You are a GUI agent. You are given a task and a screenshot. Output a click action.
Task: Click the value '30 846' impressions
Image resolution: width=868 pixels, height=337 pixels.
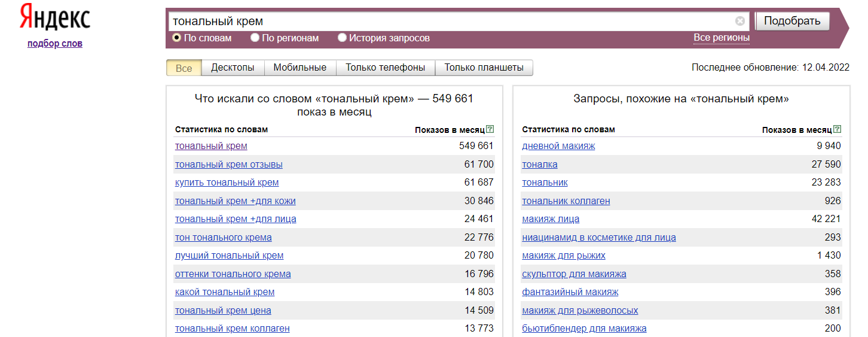pos(479,201)
